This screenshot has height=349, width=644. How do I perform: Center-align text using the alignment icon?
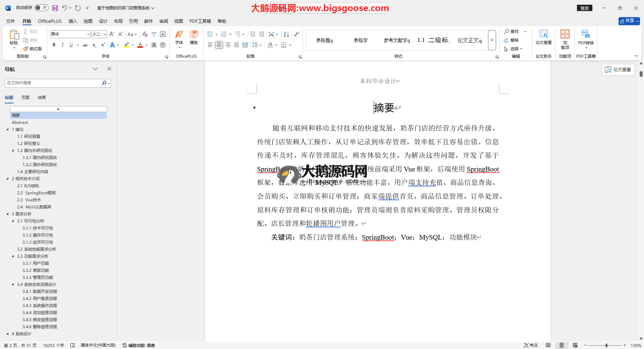click(x=219, y=45)
